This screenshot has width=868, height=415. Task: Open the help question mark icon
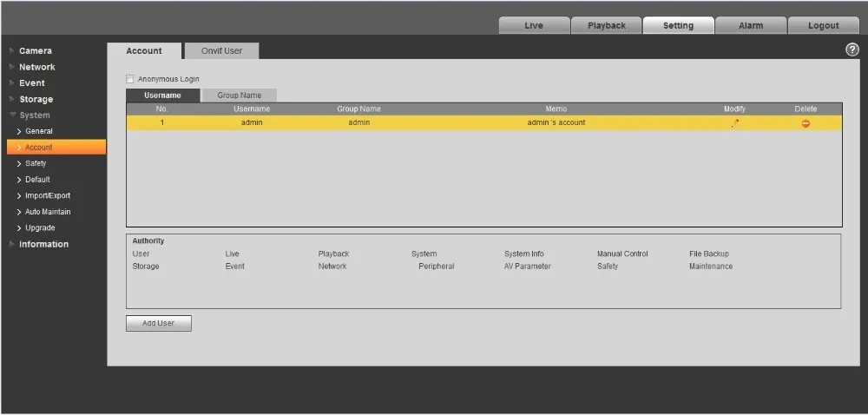(x=852, y=49)
